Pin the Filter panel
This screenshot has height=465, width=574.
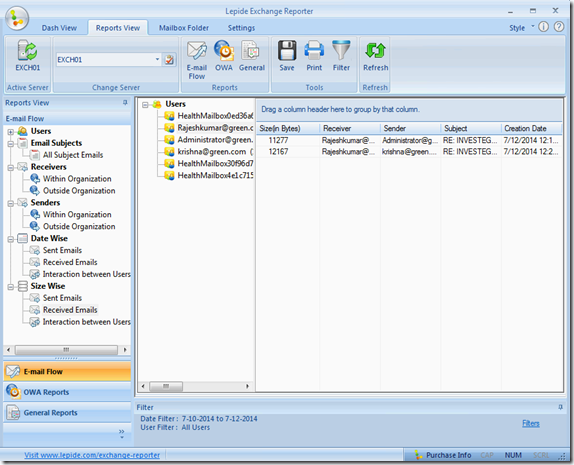tap(560, 407)
